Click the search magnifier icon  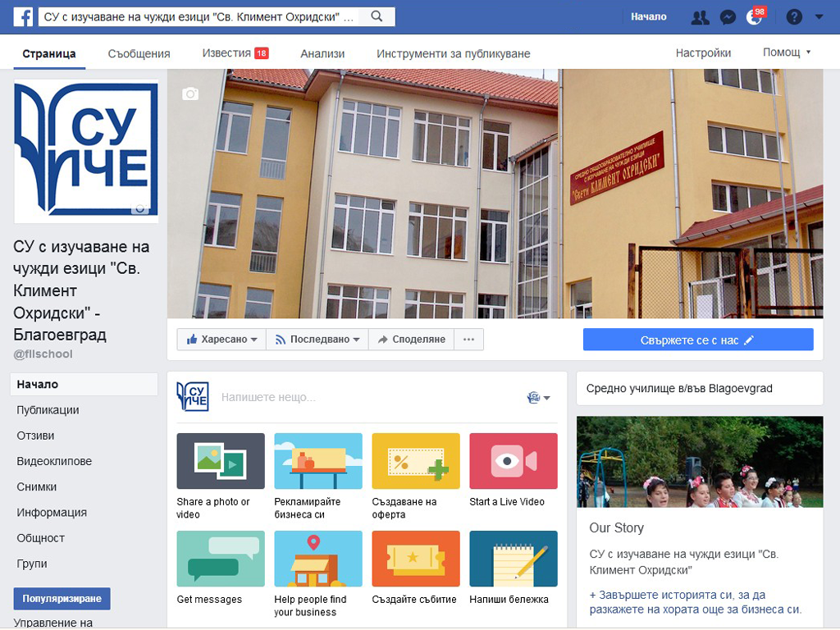377,16
